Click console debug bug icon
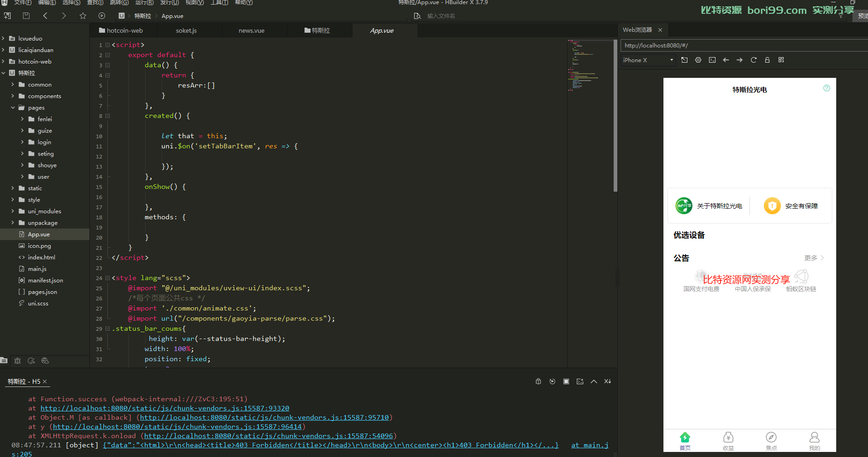The width and height of the screenshot is (868, 457). tap(538, 381)
